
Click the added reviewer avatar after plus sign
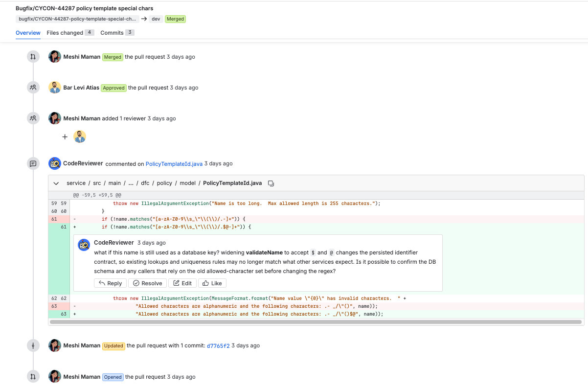point(80,137)
